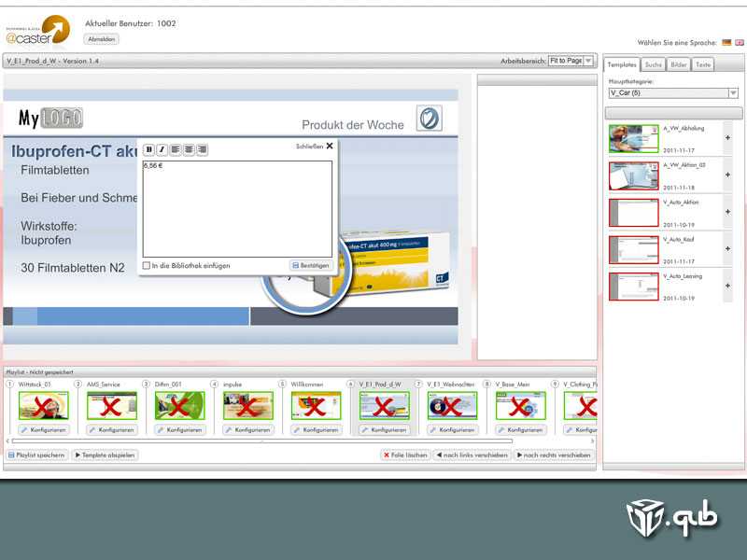747x560 pixels.
Task: Move slide with nach rechts verschieben
Action: click(554, 455)
